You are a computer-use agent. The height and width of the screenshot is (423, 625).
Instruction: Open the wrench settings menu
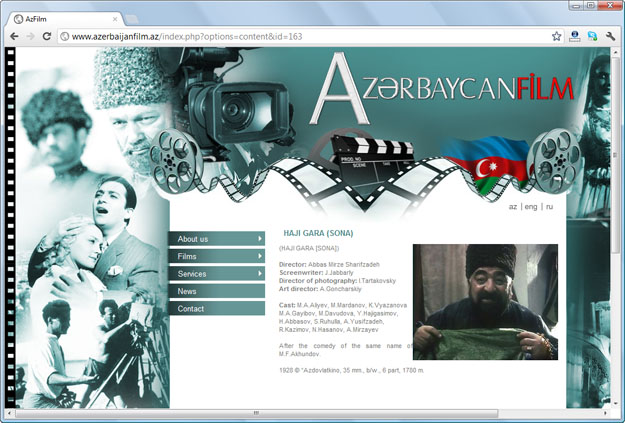pos(610,36)
